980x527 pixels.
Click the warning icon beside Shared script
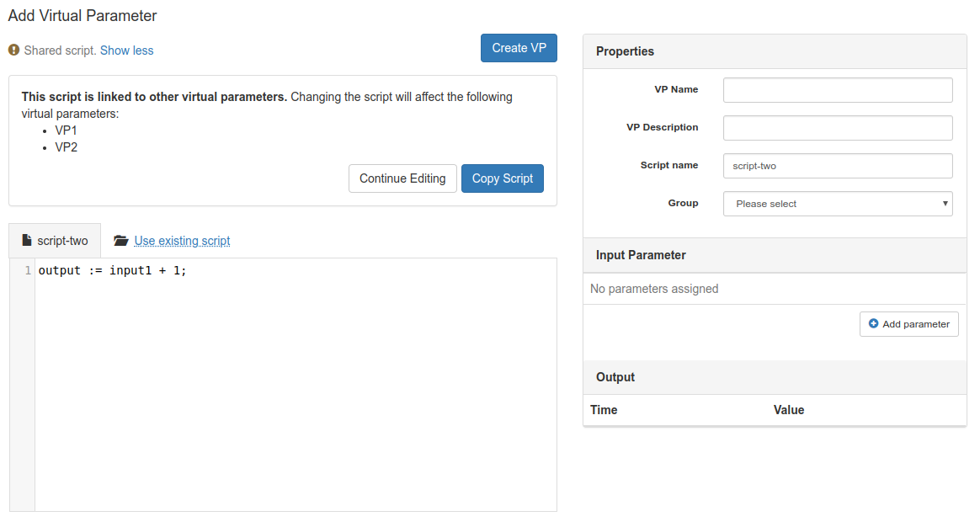[x=13, y=51]
